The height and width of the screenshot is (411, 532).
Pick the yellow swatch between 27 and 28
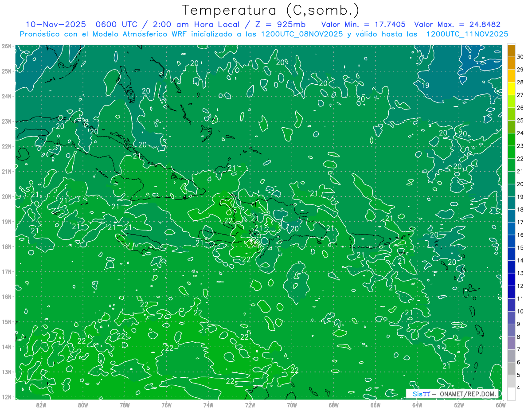pos(511,88)
